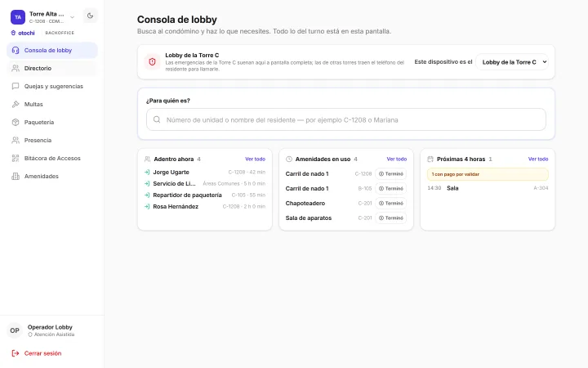Click the search magnifier icon

157,119
